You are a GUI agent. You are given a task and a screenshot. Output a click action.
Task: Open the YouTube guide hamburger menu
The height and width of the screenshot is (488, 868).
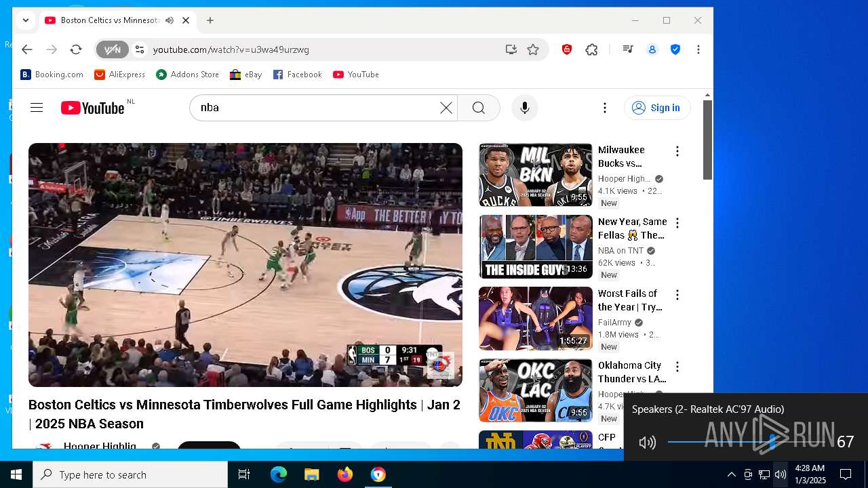tap(37, 108)
